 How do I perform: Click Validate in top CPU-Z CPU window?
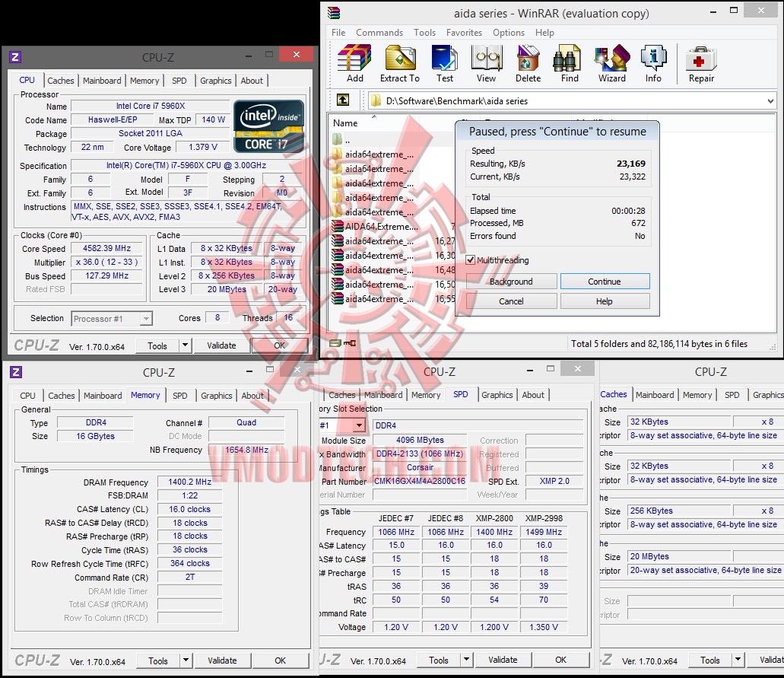tap(221, 345)
